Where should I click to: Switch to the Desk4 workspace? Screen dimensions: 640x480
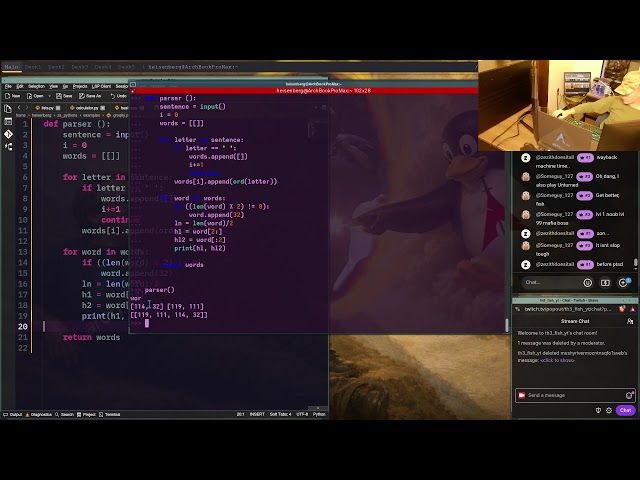[103, 67]
